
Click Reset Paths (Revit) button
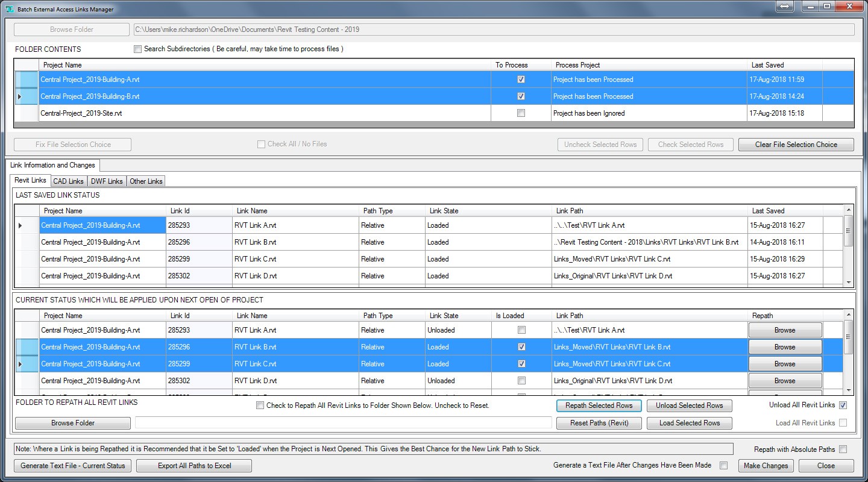tap(599, 423)
